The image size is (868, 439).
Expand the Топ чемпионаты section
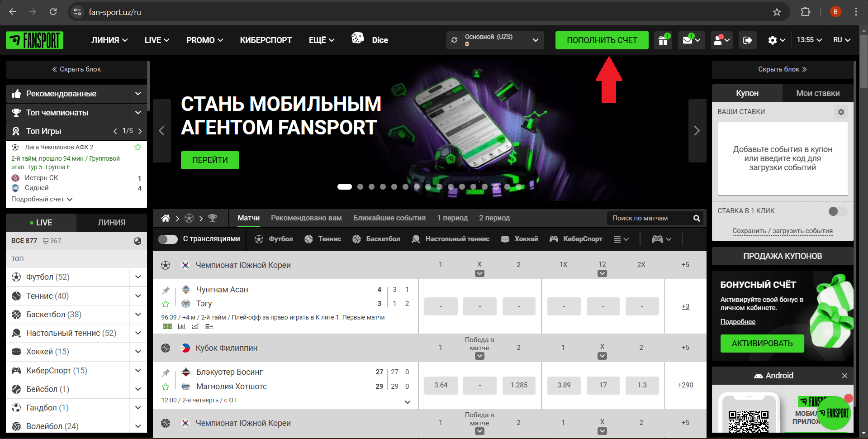click(x=138, y=113)
